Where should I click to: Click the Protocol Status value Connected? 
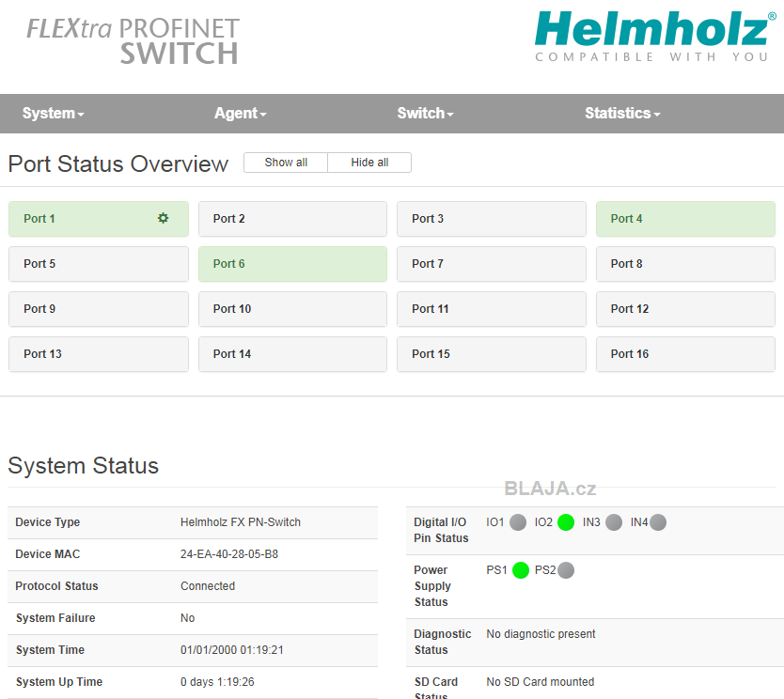208,586
